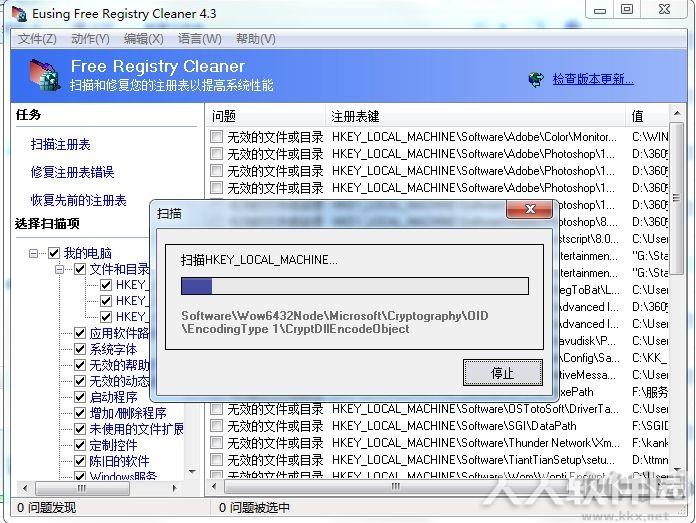Open the 语言(W) menu
The width and height of the screenshot is (696, 523).
coord(199,39)
